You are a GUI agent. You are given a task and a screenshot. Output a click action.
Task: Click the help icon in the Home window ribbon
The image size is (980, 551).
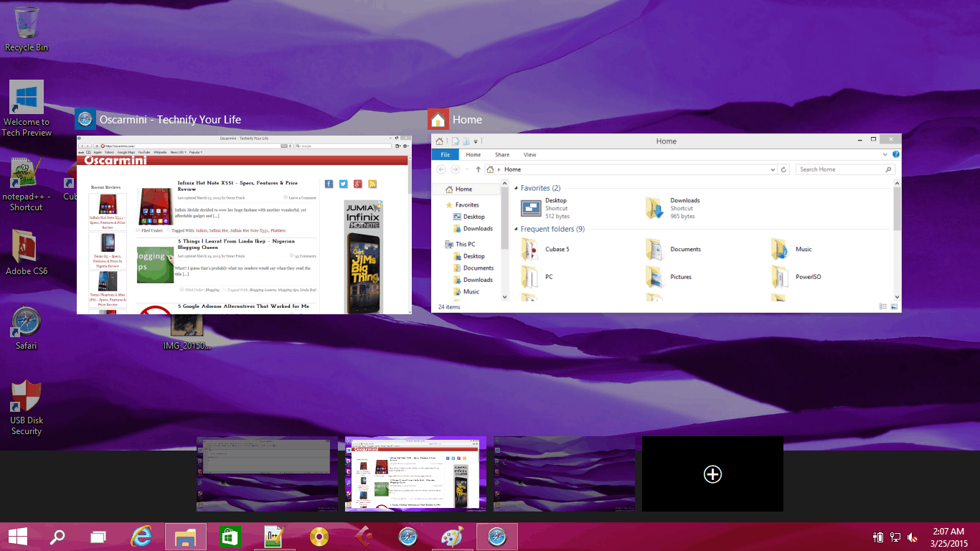896,154
